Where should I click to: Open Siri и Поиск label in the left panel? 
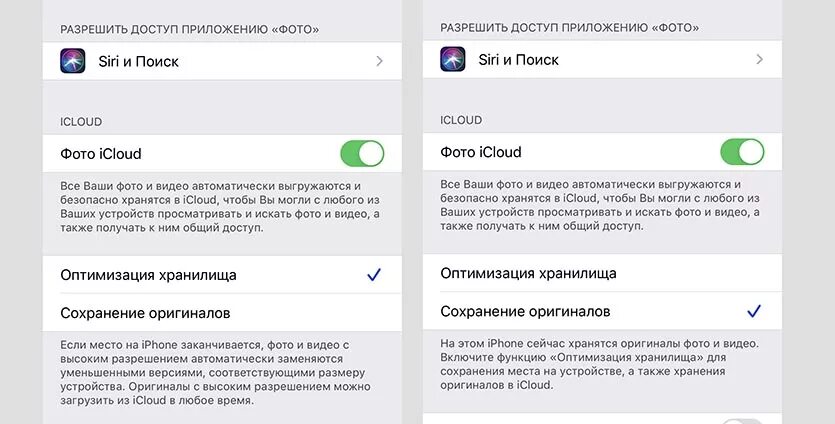point(138,61)
